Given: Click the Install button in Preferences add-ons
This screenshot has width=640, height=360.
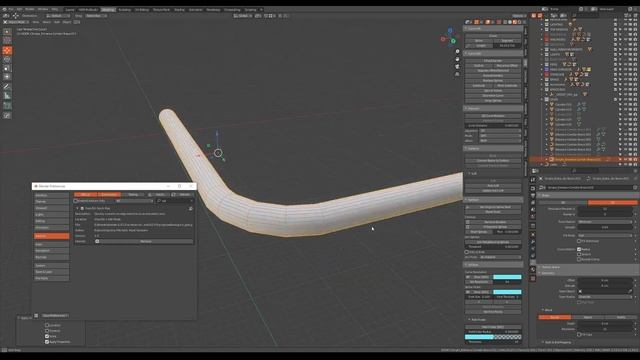Looking at the screenshot, I should click(158, 195).
